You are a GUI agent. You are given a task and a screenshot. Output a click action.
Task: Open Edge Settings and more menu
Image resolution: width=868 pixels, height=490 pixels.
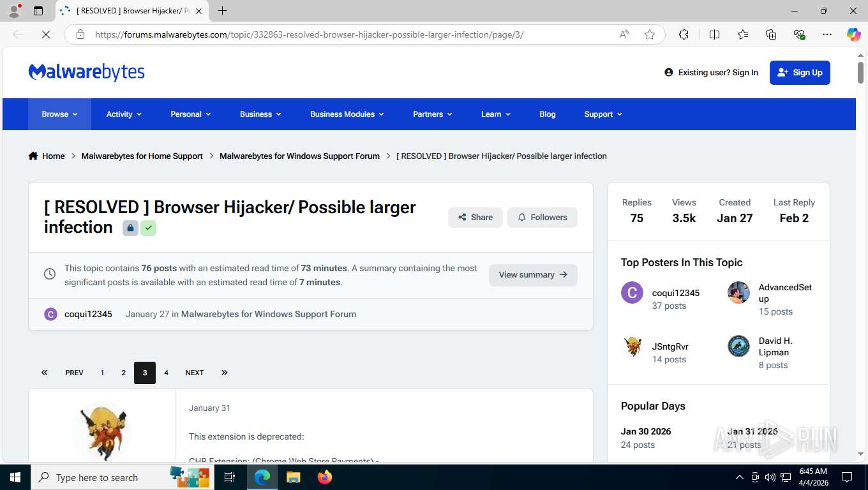[x=827, y=34]
